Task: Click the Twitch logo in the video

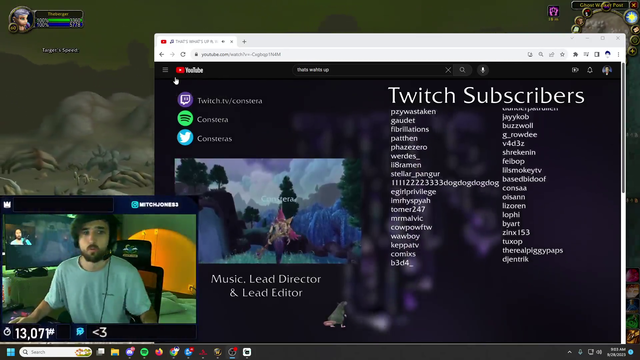Action: (x=185, y=100)
